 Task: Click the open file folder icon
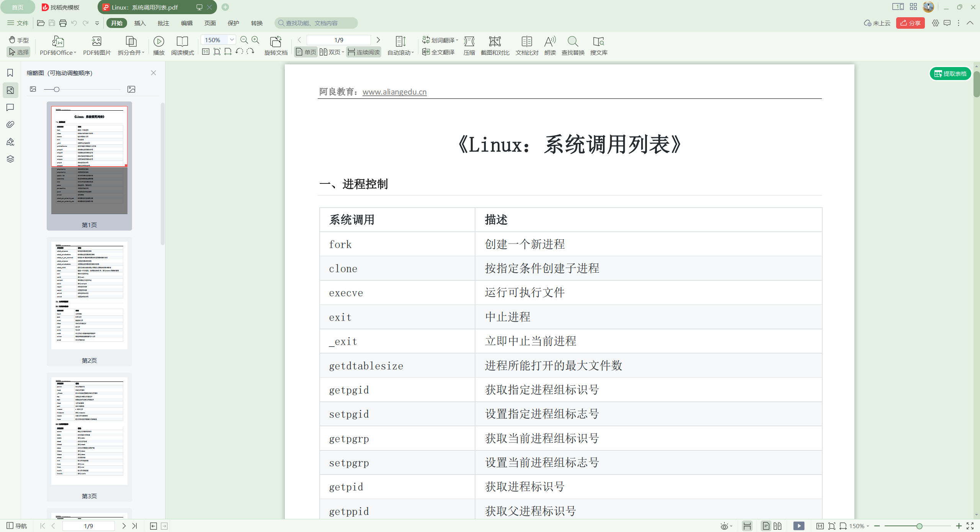pyautogui.click(x=41, y=23)
